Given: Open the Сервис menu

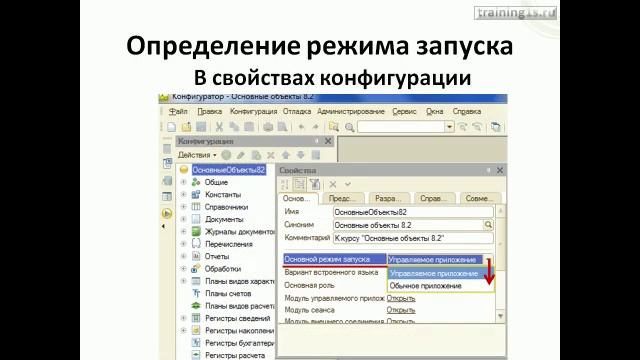Looking at the screenshot, I should 404,111.
